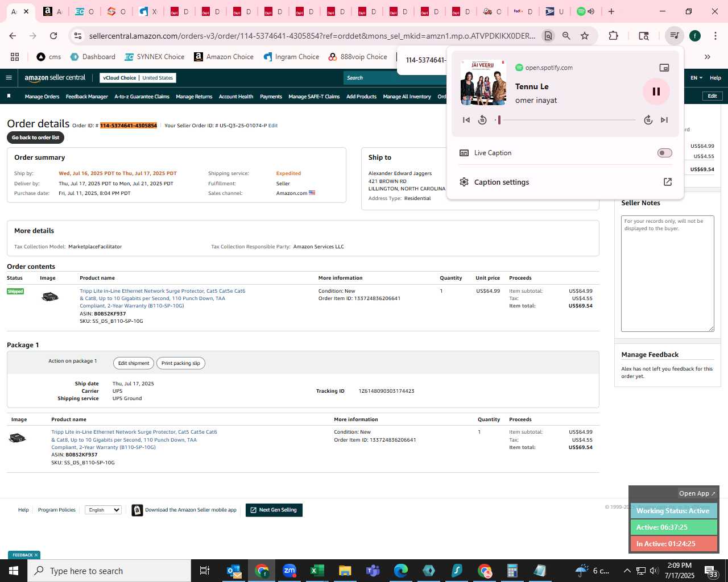Enter picture-in-picture from media popup
The image size is (728, 582).
click(x=664, y=68)
